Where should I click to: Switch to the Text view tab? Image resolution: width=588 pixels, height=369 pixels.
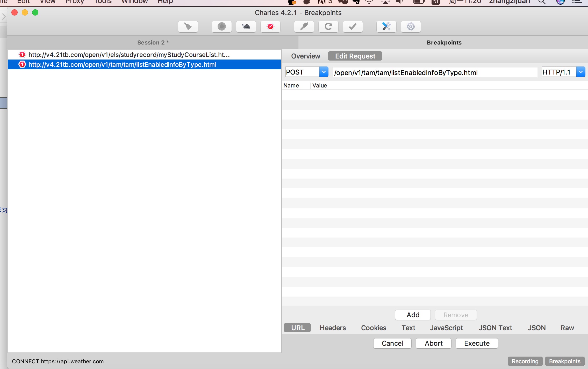click(408, 328)
